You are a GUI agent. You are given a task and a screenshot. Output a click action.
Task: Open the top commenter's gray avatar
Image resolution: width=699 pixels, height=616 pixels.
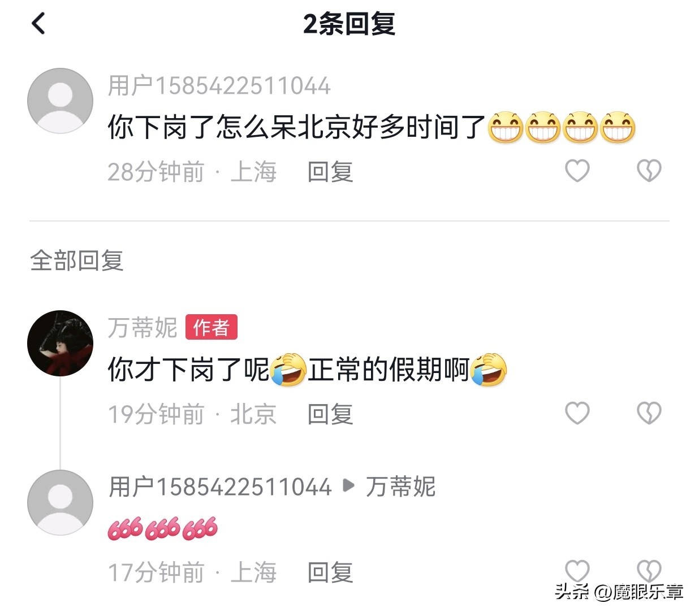[61, 101]
